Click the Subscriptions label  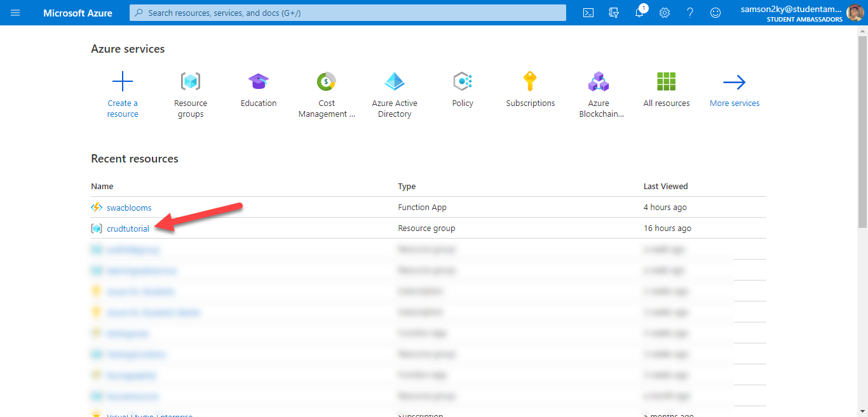click(x=531, y=103)
